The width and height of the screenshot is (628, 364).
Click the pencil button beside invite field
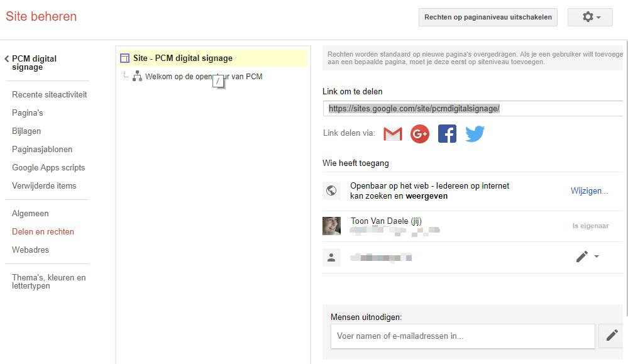click(612, 336)
